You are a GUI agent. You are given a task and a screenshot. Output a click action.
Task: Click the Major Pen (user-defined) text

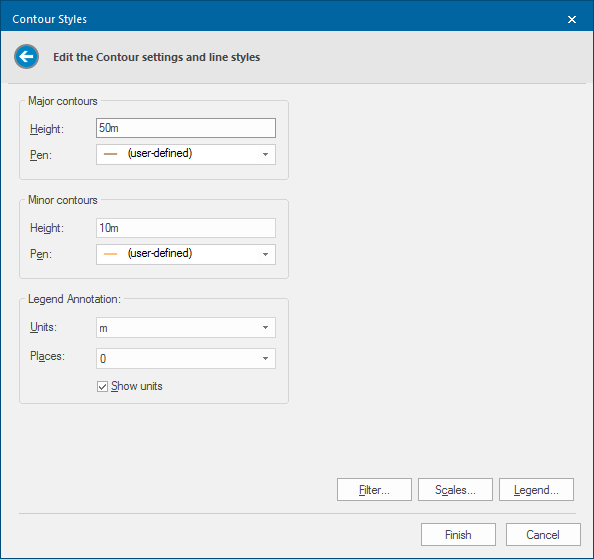tap(160, 153)
